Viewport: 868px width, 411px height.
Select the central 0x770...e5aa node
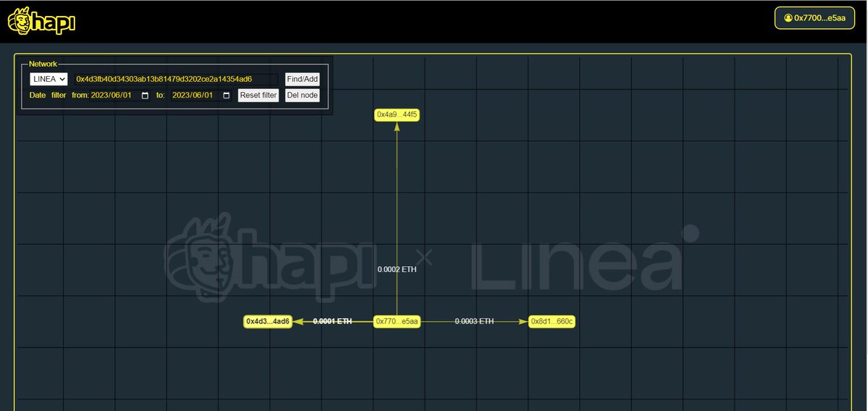tap(397, 321)
